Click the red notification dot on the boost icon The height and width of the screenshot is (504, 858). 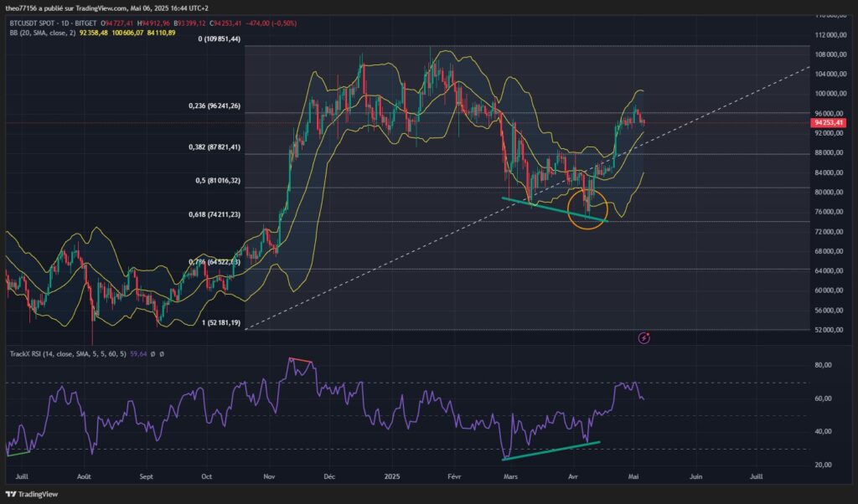coord(648,334)
